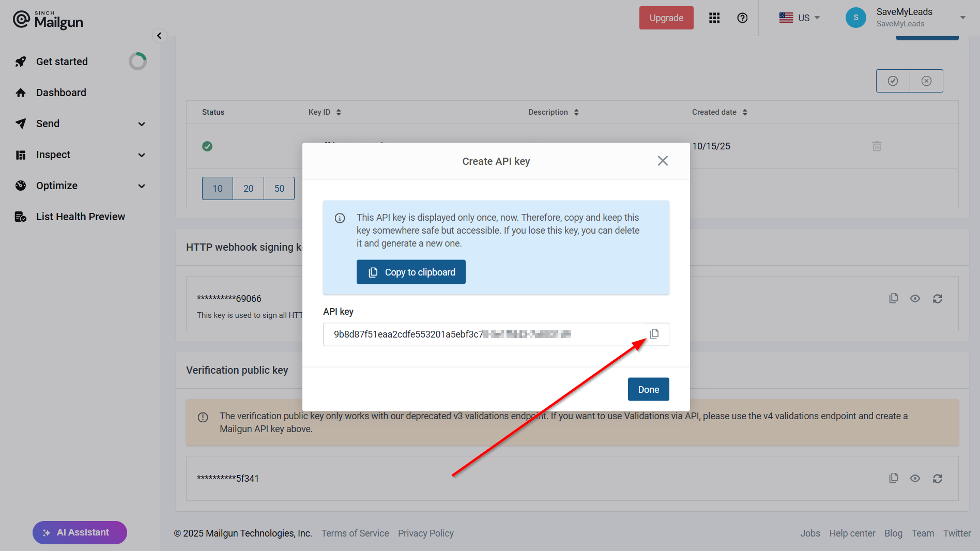
Task: Regenerate the HTTP webhook signing key
Action: (x=937, y=299)
